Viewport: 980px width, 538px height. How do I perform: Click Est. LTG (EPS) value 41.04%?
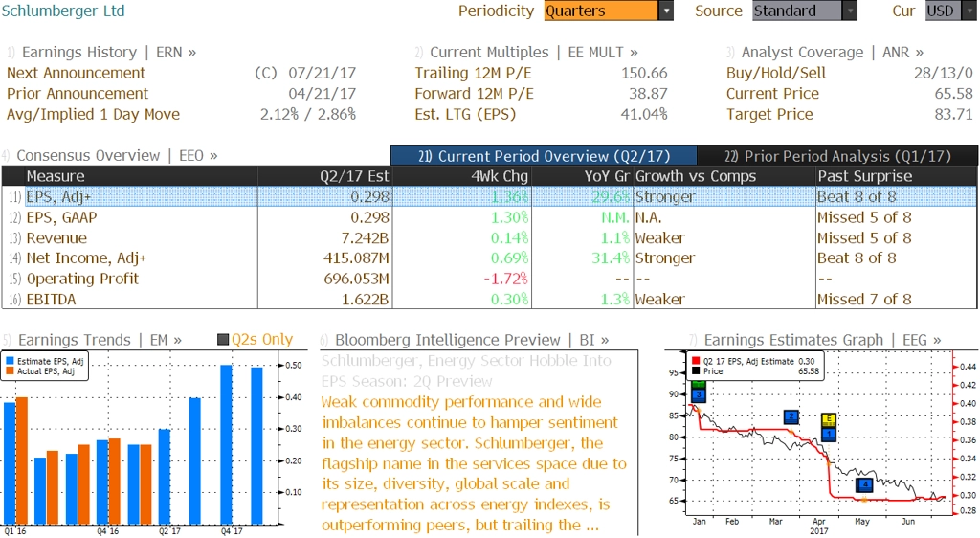click(644, 114)
